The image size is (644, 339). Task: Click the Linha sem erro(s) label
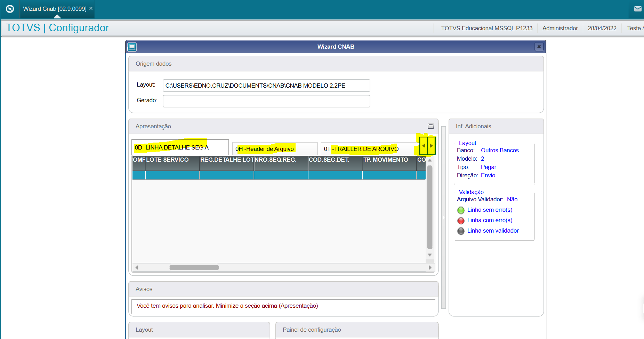(490, 210)
